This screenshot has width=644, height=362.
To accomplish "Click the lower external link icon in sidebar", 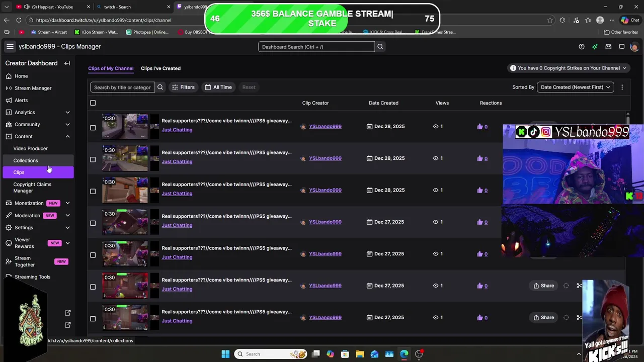I will point(68,325).
